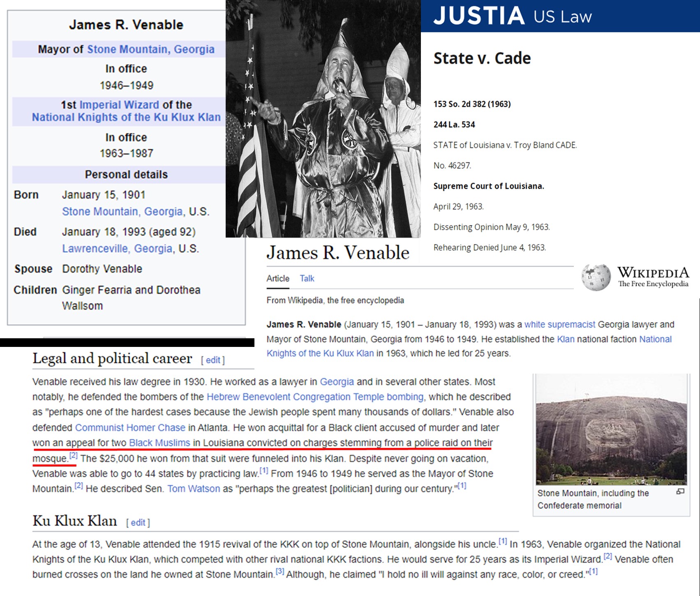700x596 pixels.
Task: Open Stone Mountain, Georgia link in Mayor row
Action: click(151, 49)
